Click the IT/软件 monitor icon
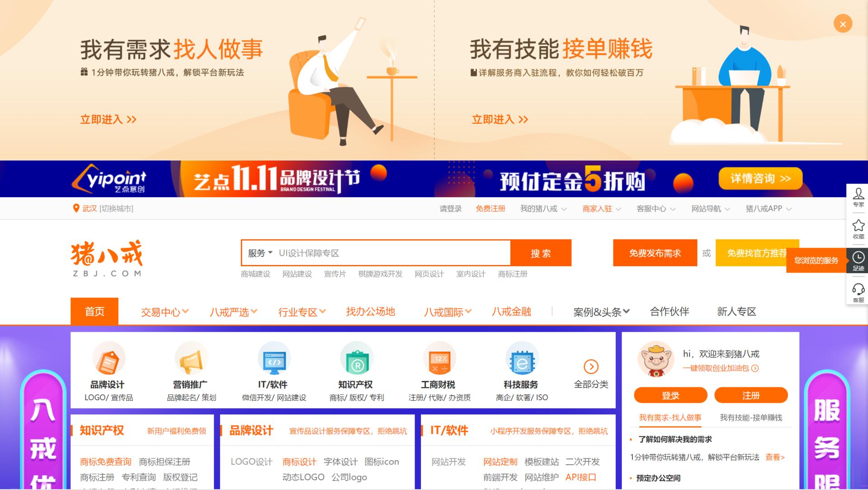The height and width of the screenshot is (490, 868). point(274,359)
